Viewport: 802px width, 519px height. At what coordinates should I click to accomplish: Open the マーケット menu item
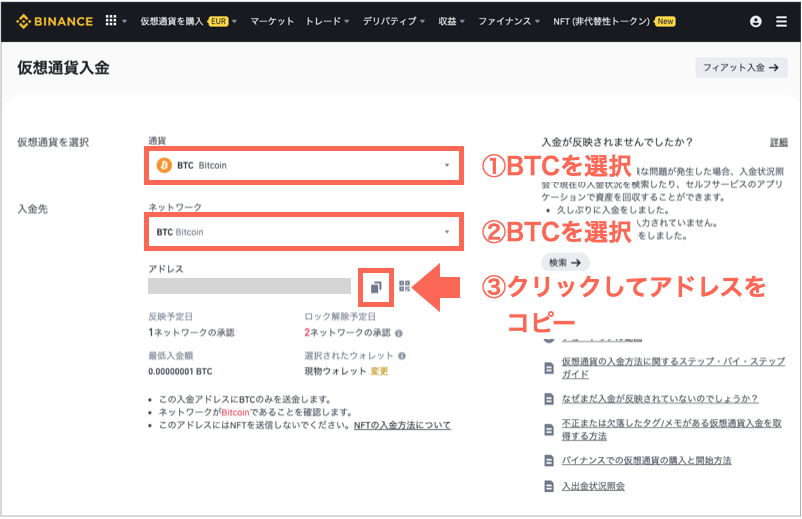coord(272,21)
